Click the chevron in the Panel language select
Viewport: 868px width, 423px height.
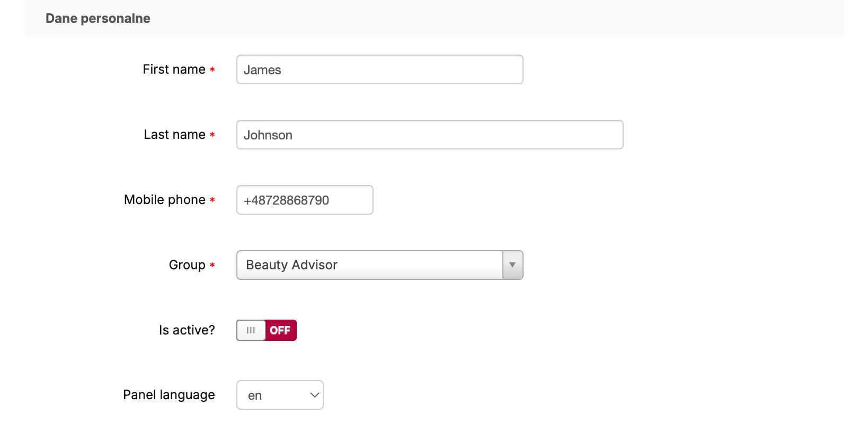coord(314,395)
